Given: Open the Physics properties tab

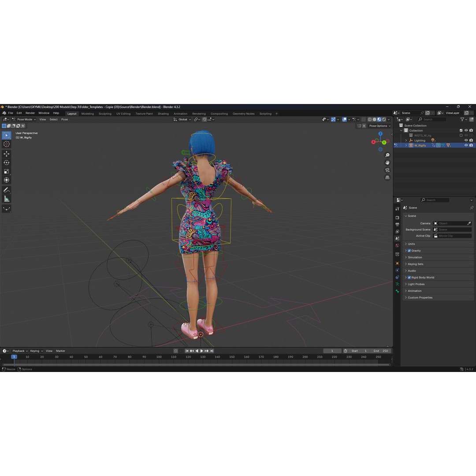Looking at the screenshot, I should pos(397,270).
